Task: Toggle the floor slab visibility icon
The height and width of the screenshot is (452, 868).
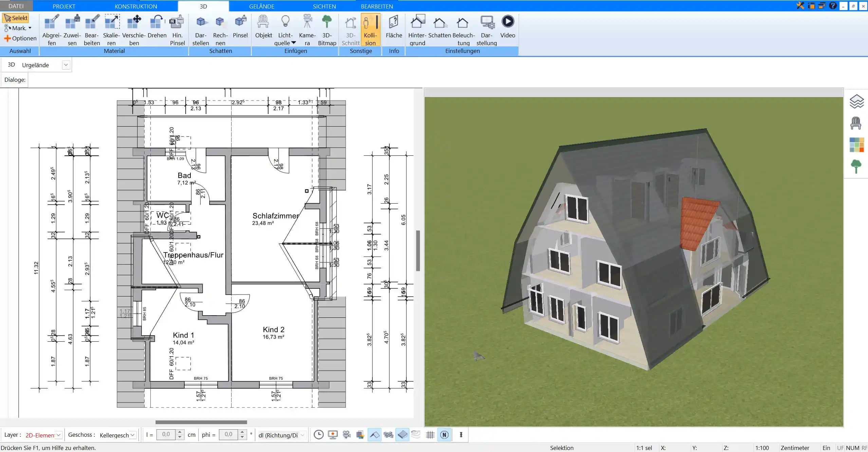Action: tap(402, 435)
